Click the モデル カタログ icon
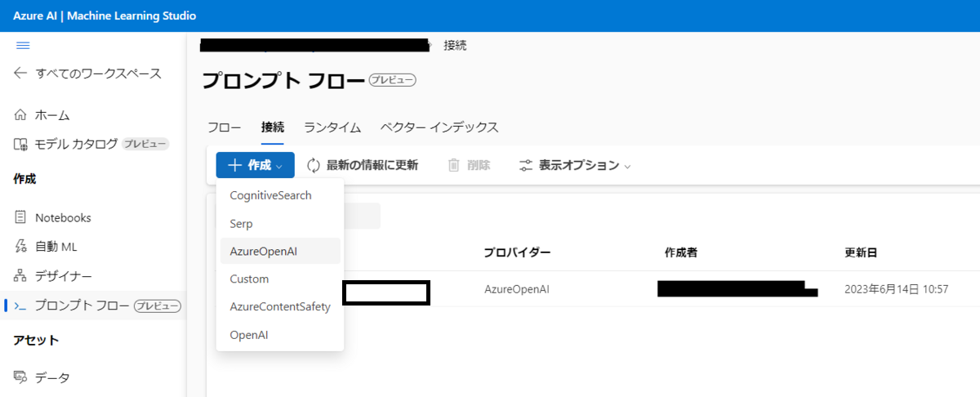This screenshot has width=980, height=397. pyautogui.click(x=21, y=145)
